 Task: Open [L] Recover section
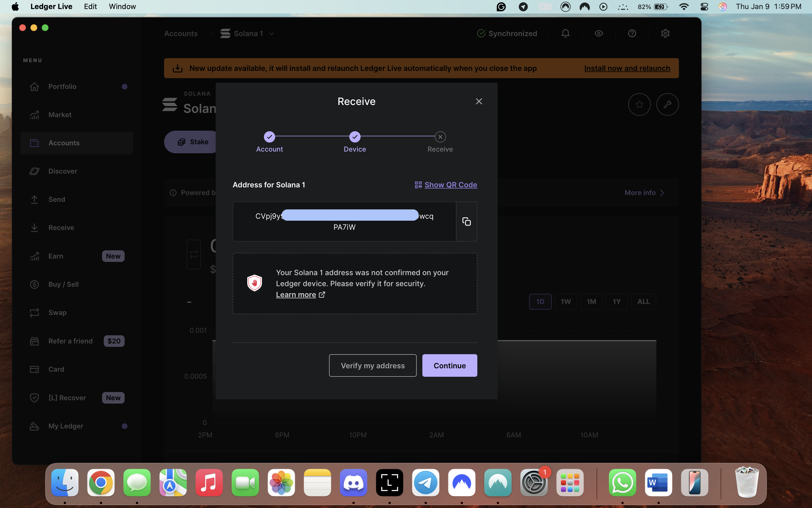click(x=76, y=398)
